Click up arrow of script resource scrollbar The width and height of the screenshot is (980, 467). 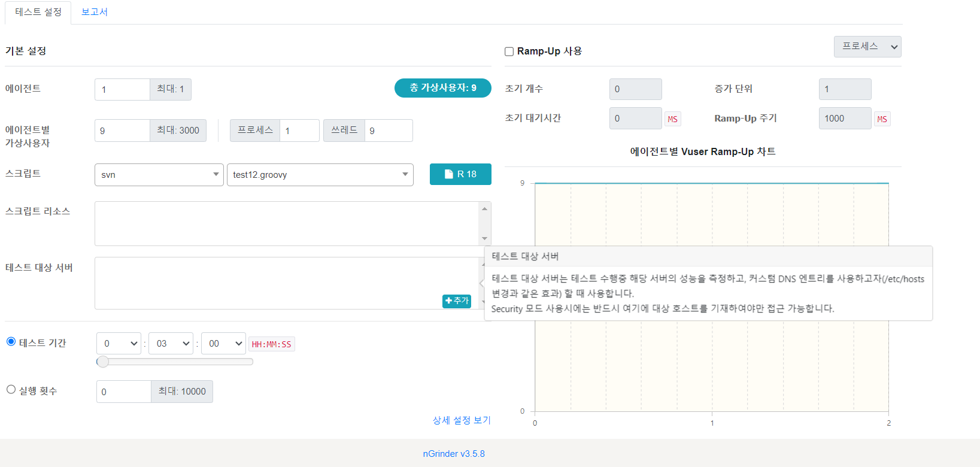tap(484, 208)
